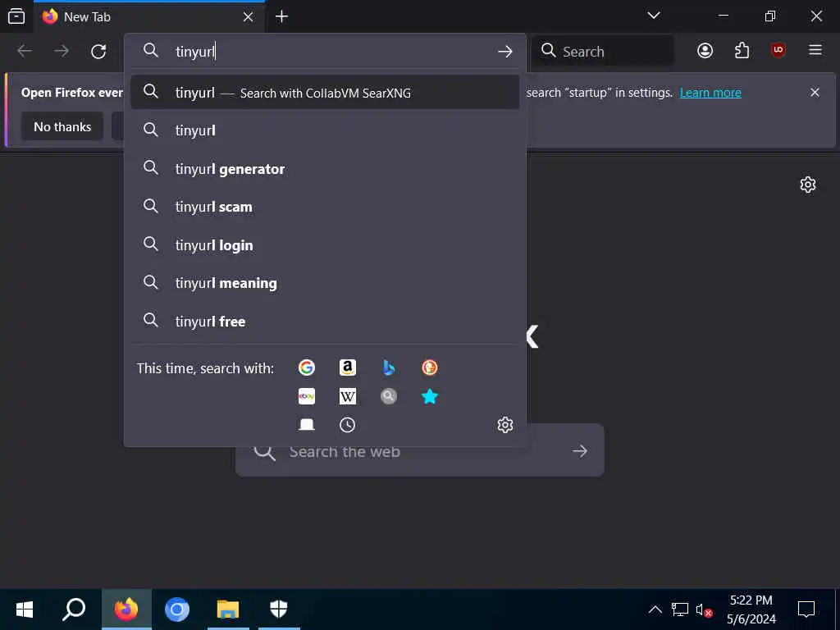This screenshot has width=840, height=630.
Task: Click the Go arrow in address bar
Action: pos(504,52)
